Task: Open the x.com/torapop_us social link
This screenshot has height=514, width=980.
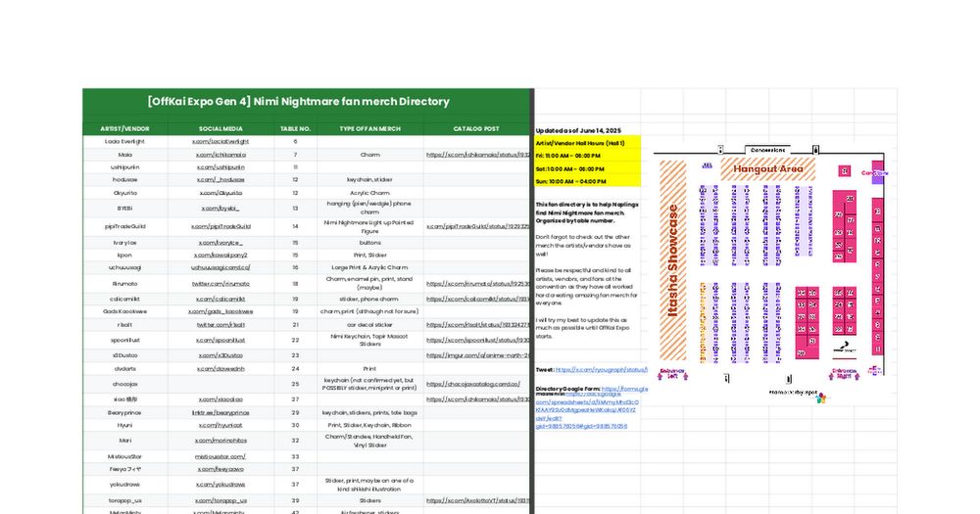Action: click(x=220, y=500)
